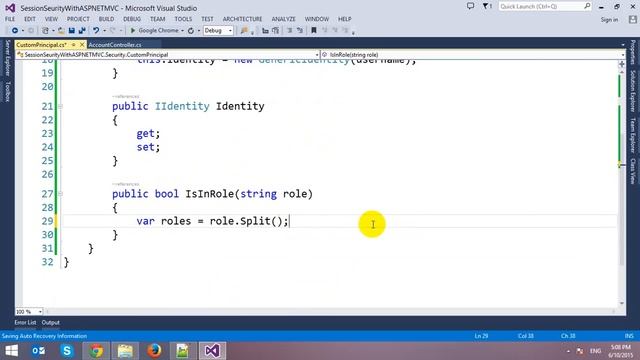Open the Toolbox side tab
The height and width of the screenshot is (360, 640).
7,91
